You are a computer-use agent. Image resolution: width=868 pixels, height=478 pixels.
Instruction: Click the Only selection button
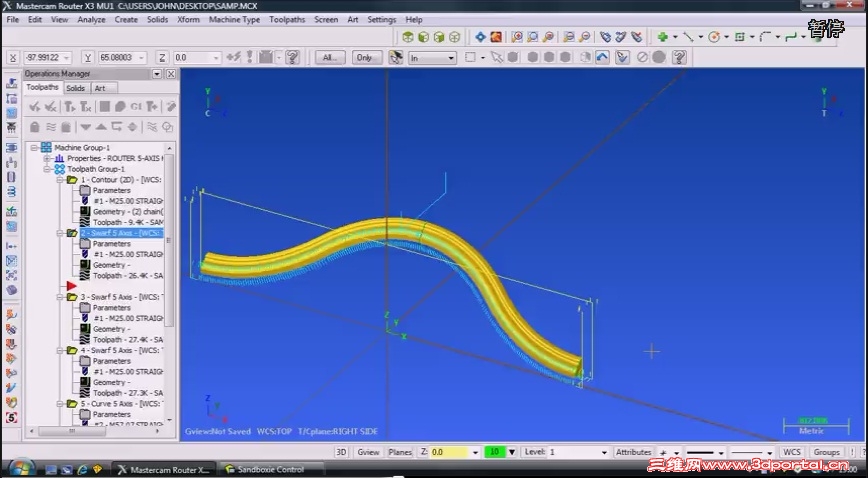pyautogui.click(x=365, y=58)
